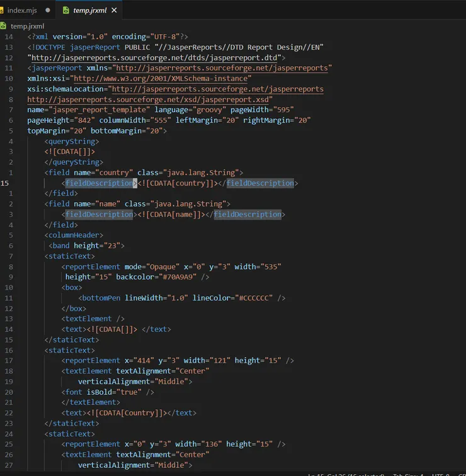Click the unsaved dot on index.mjs tab

tap(48, 10)
